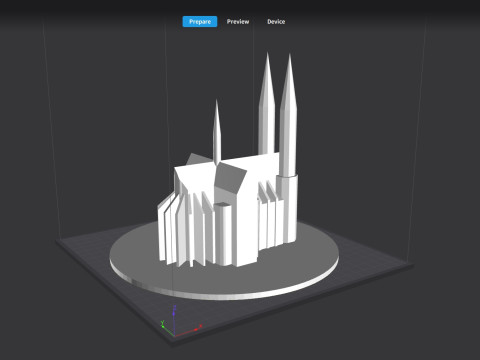Switch to the Prepare tab

[200, 22]
